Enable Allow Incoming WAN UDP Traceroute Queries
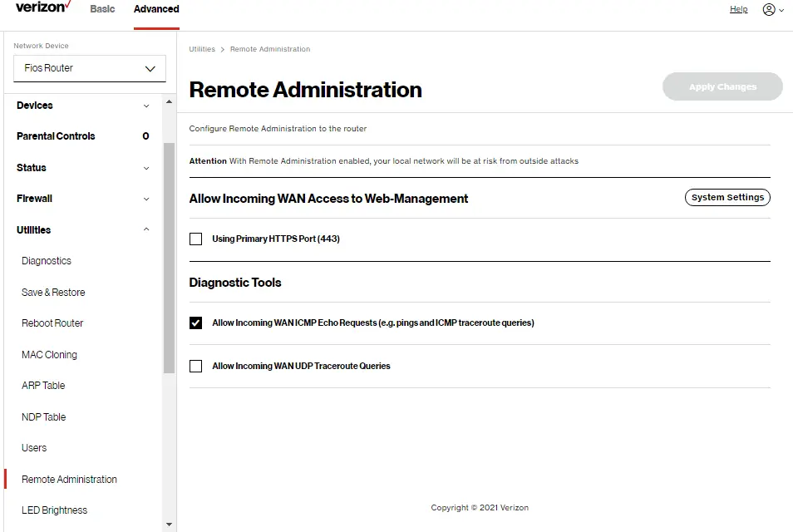793x532 pixels. point(195,365)
